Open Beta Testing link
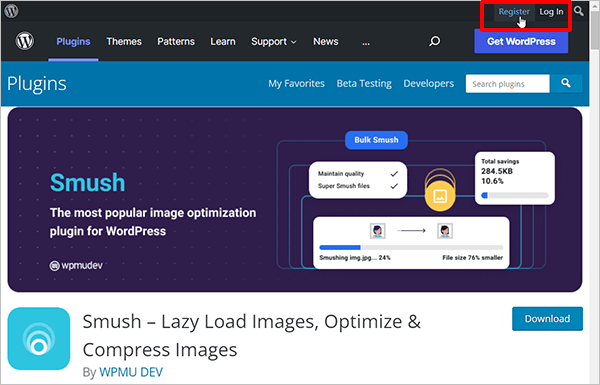 [x=364, y=83]
